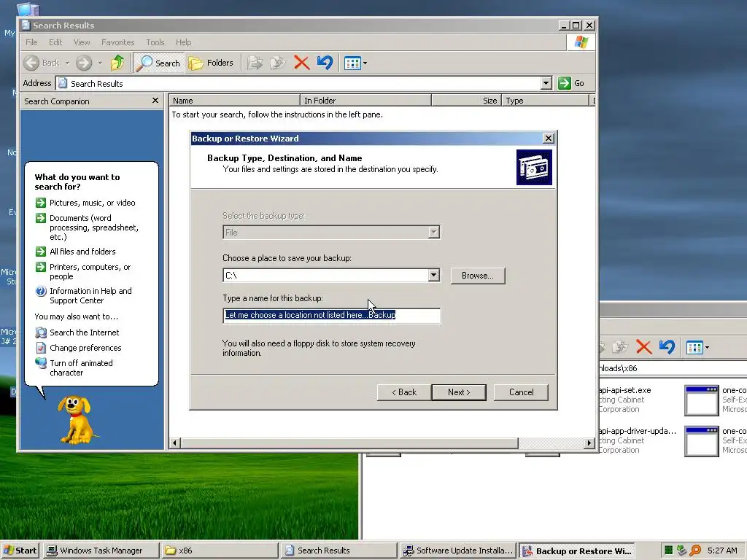Image resolution: width=747 pixels, height=560 pixels.
Task: Click the Start button
Action: pyautogui.click(x=20, y=551)
